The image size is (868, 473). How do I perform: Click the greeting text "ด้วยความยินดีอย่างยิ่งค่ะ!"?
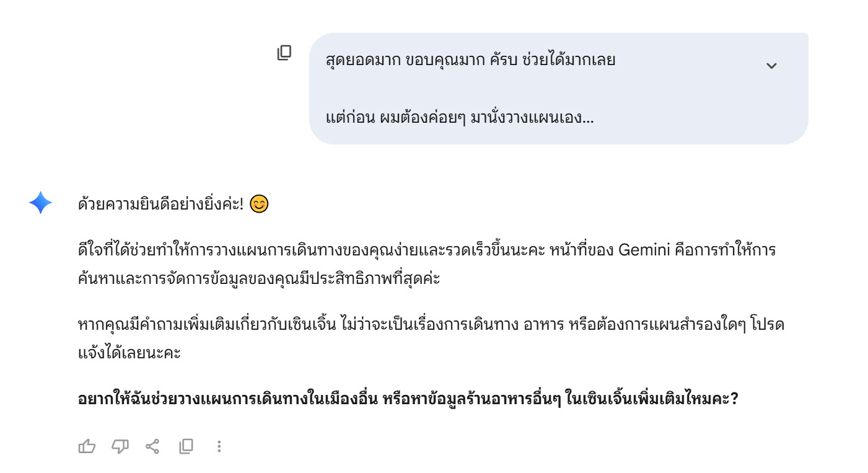161,204
